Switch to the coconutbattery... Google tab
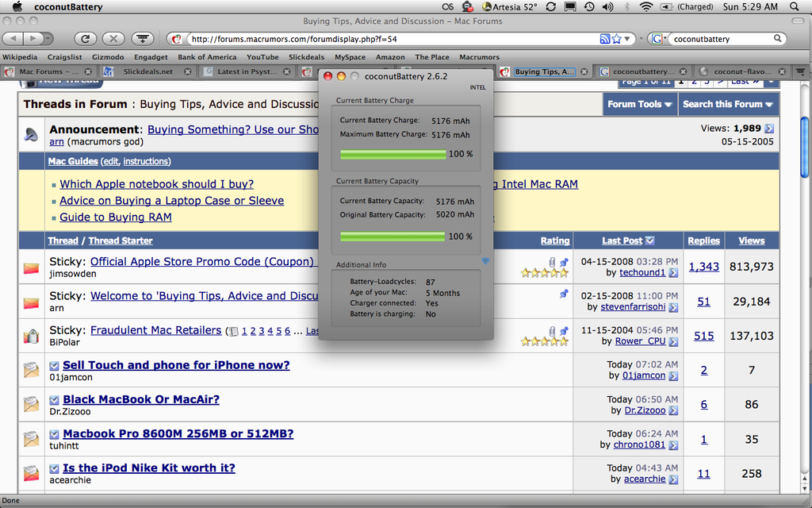Image resolution: width=812 pixels, height=508 pixels. 642,71
